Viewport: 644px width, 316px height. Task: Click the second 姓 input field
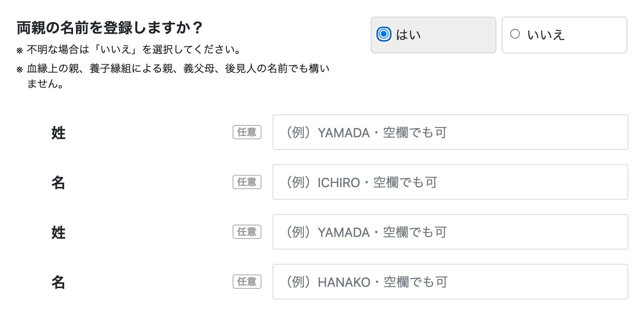pyautogui.click(x=450, y=231)
